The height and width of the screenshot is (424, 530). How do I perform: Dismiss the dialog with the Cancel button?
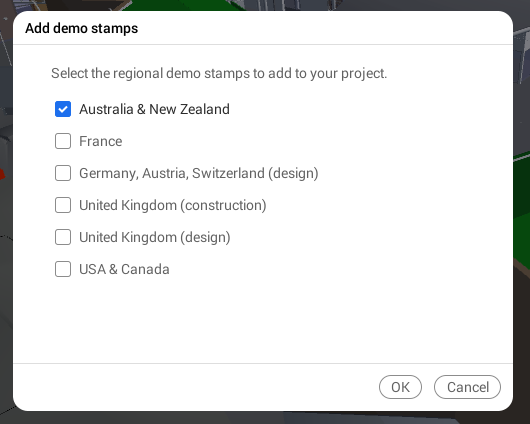tap(467, 387)
